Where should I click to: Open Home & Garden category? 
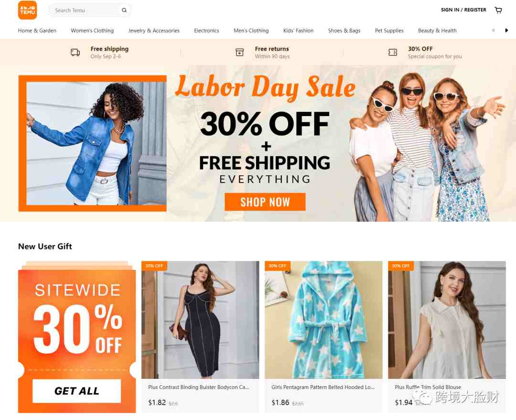click(37, 31)
